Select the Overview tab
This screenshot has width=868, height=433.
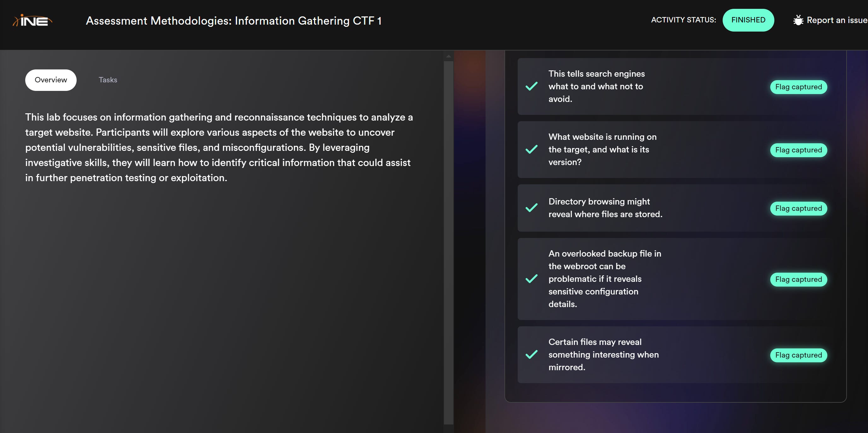51,80
